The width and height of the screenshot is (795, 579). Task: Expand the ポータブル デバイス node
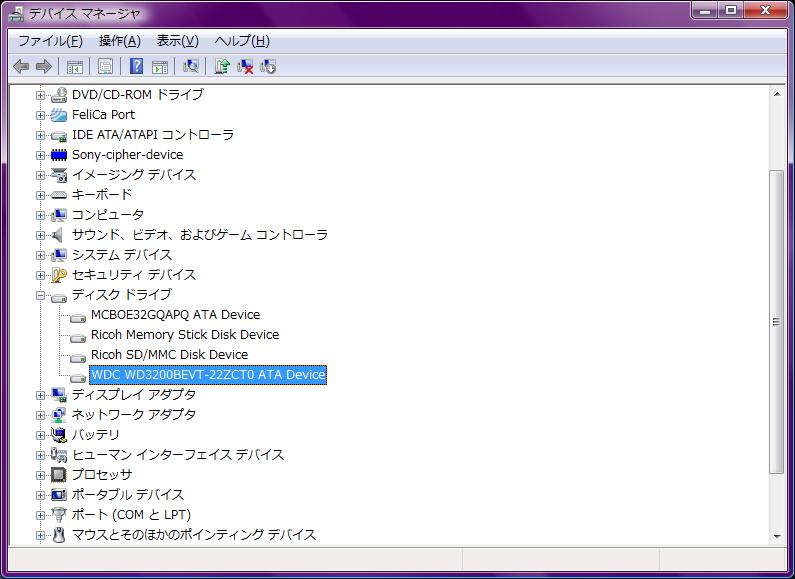click(x=40, y=495)
